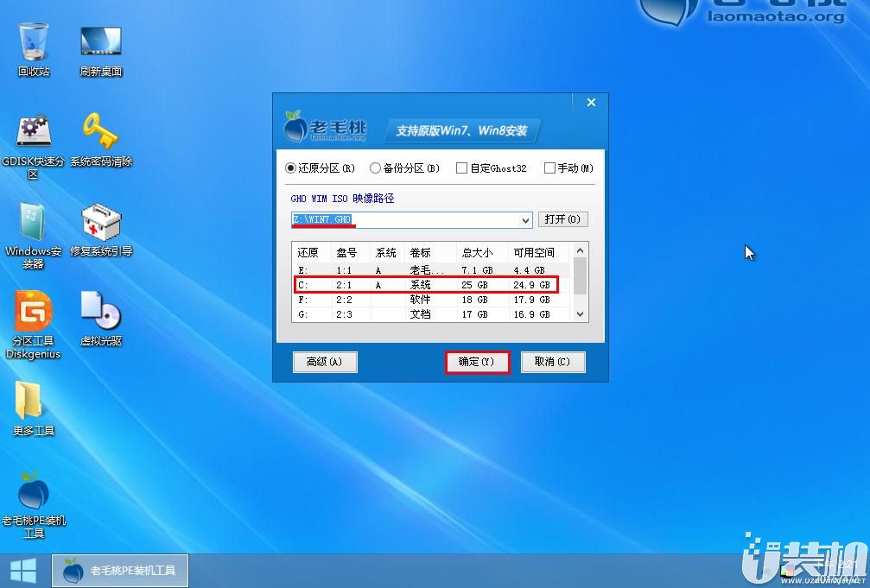Screen dimensions: 870x588
Task: Enable the 自定Ghost32 checkbox
Action: tap(461, 168)
